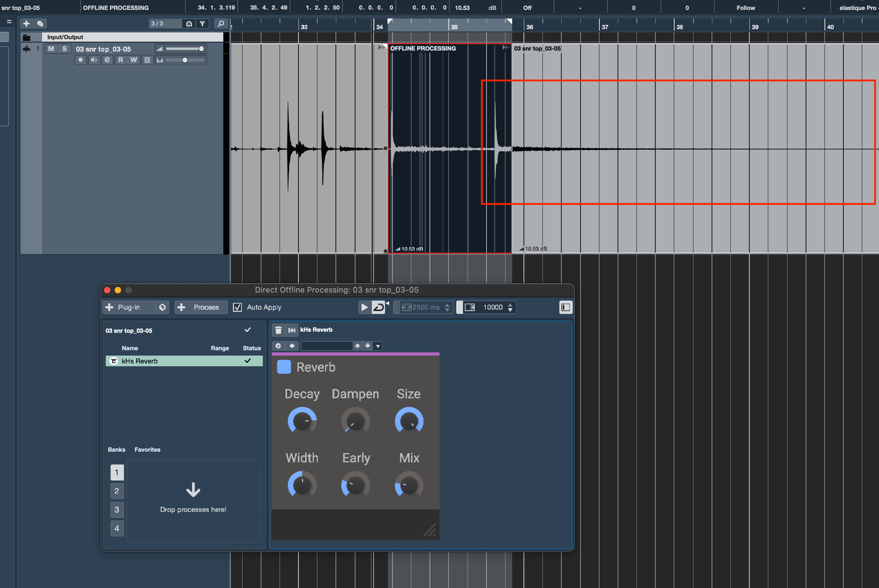Screen dimensions: 879x588
Task: Open the Plug-in favorites diamond dropdown
Action: click(162, 308)
